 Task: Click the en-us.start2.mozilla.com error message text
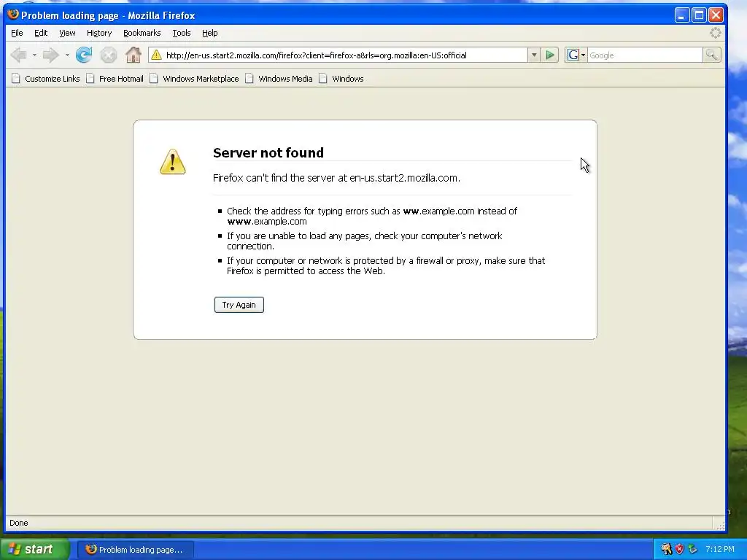click(336, 178)
